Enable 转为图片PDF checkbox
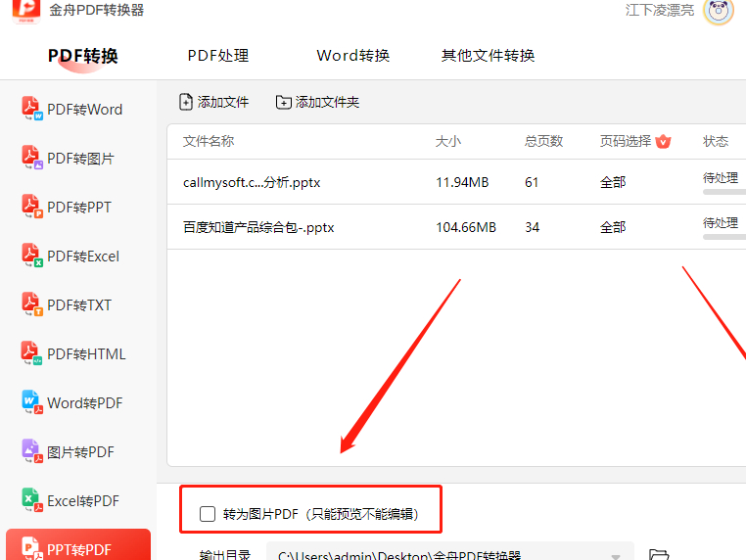Image resolution: width=746 pixels, height=560 pixels. (x=208, y=513)
